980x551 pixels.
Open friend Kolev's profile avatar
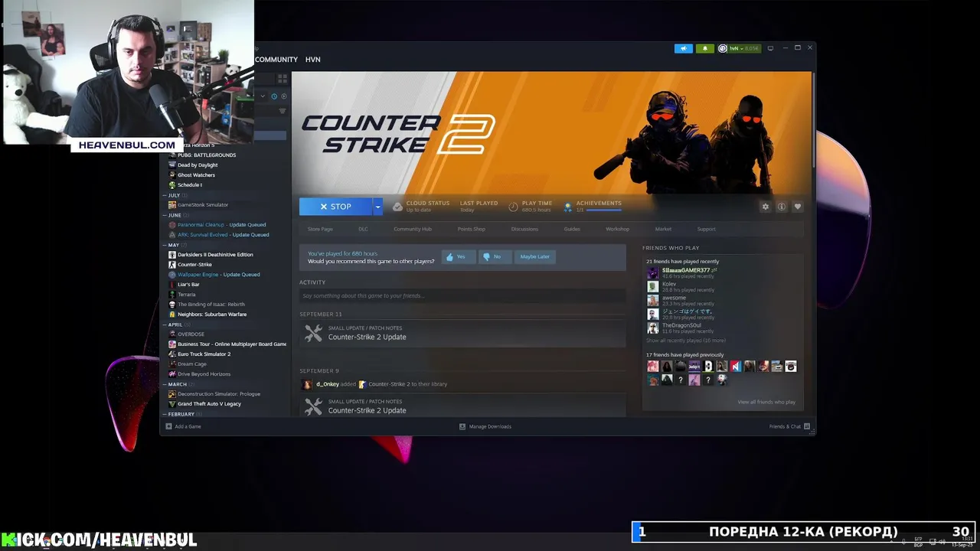click(652, 287)
